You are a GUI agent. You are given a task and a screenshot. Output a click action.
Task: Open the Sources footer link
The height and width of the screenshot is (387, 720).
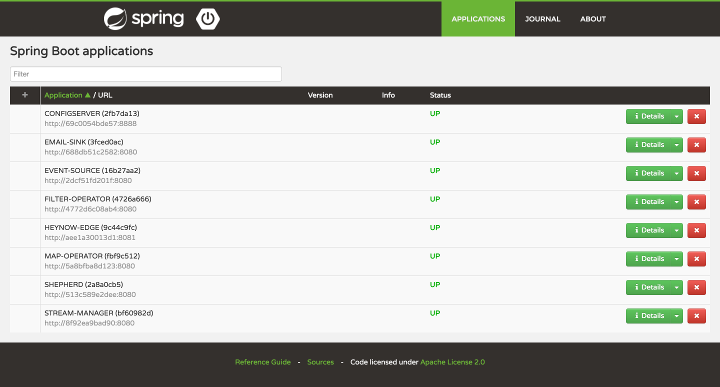321,362
